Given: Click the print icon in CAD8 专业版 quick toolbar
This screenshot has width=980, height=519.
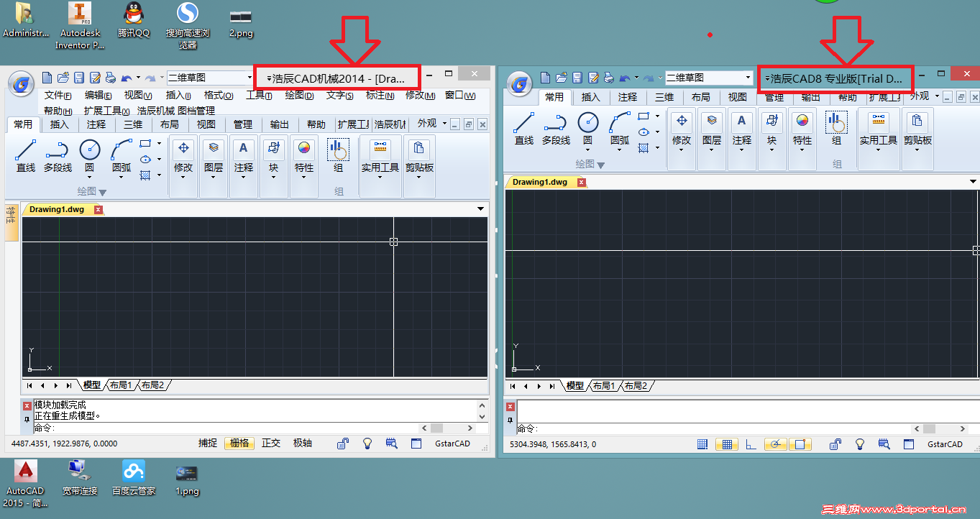Looking at the screenshot, I should tap(609, 78).
